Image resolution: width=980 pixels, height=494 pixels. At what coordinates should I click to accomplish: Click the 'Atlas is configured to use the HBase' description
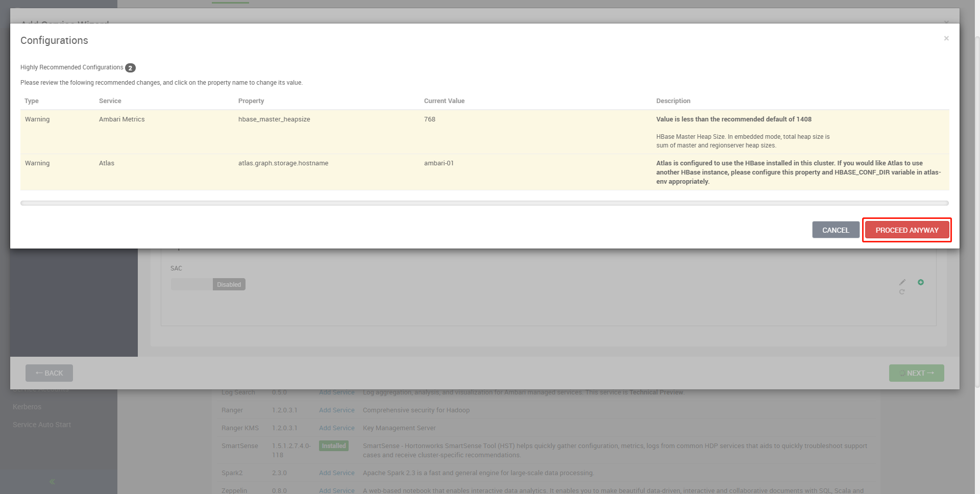coord(799,172)
